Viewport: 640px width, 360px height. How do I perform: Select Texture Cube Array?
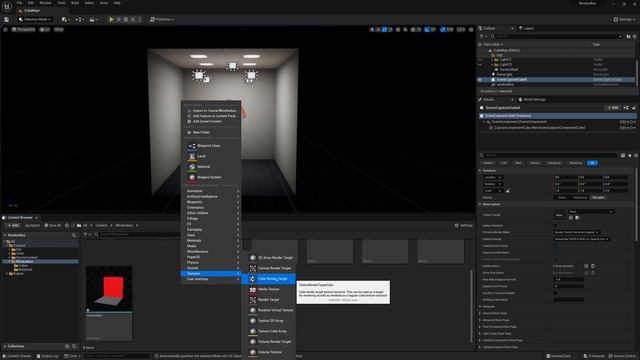[269, 331]
